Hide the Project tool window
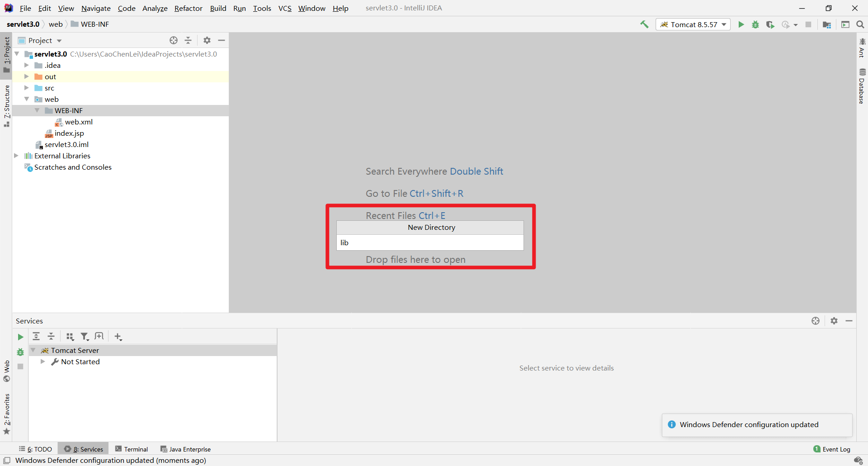The height and width of the screenshot is (466, 868). click(222, 40)
